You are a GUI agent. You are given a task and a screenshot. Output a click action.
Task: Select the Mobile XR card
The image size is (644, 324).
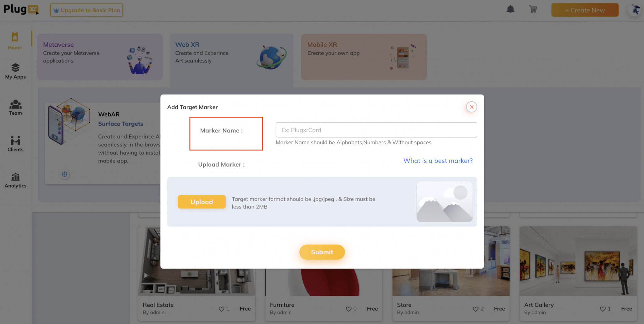[x=364, y=57]
